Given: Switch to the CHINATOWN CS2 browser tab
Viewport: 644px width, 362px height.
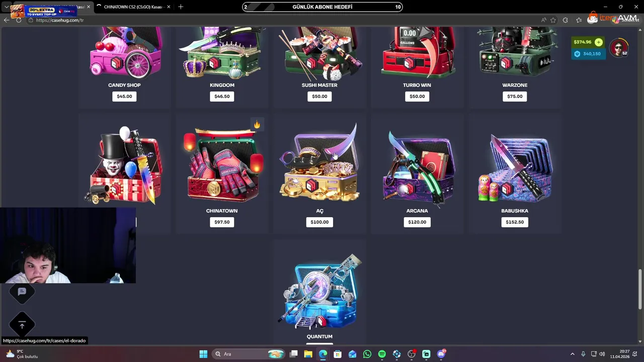Looking at the screenshot, I should pyautogui.click(x=133, y=7).
